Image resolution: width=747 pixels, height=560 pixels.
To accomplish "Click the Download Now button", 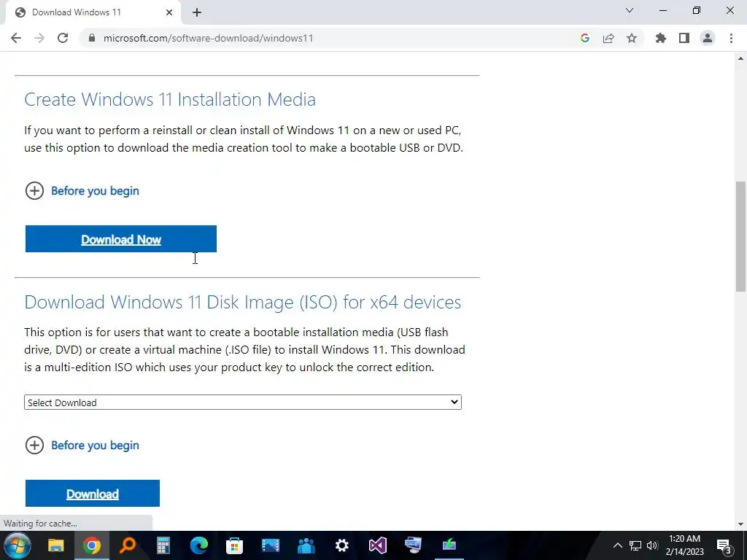I will coord(121,239).
